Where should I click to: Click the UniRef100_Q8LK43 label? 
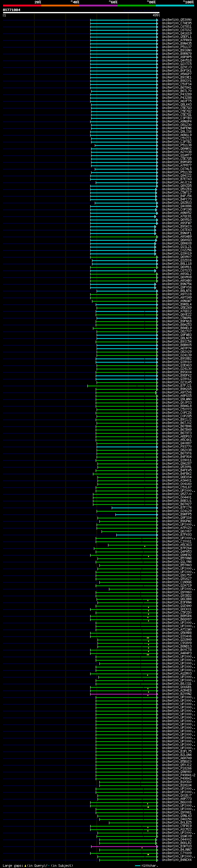[x=176, y=104]
